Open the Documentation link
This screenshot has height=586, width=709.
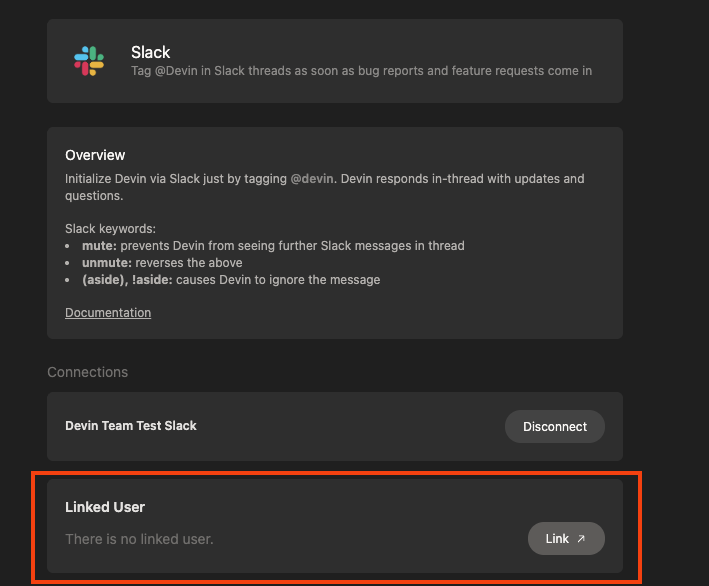pos(108,312)
